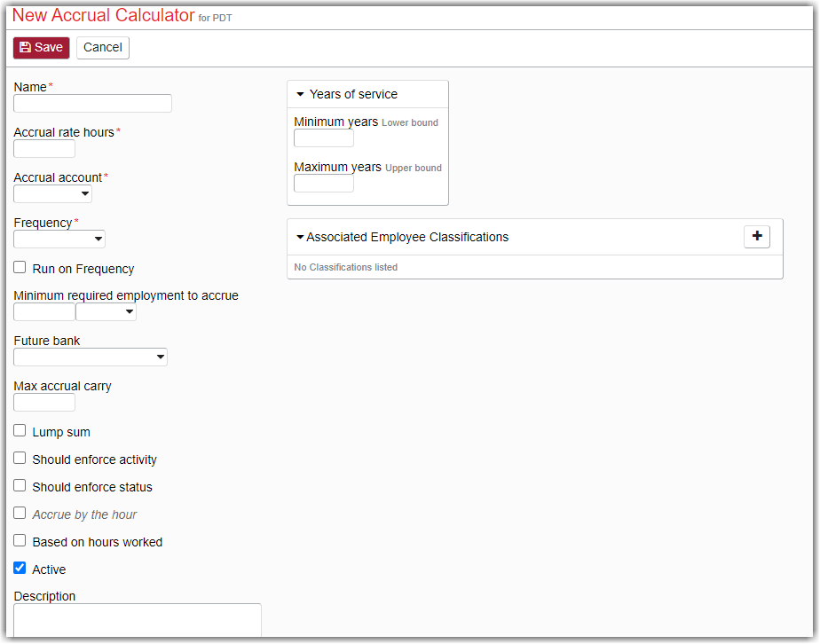820x644 pixels.
Task: Enable the Run on Frequency checkbox
Action: (20, 268)
